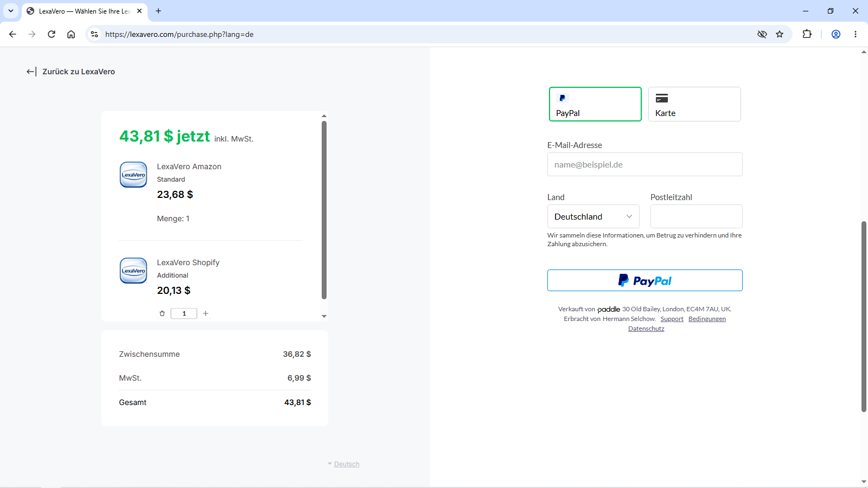Click the Shopify price 20,13 $

[174, 291]
